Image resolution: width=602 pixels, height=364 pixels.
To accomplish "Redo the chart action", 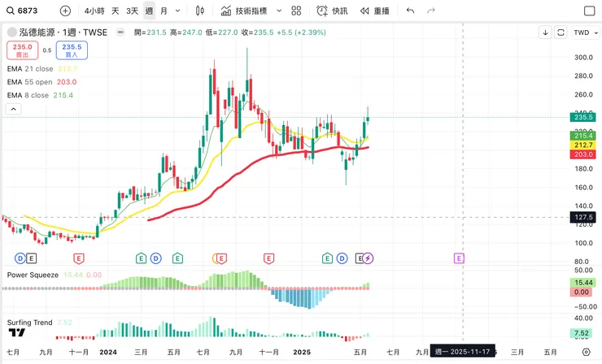I will click(431, 11).
